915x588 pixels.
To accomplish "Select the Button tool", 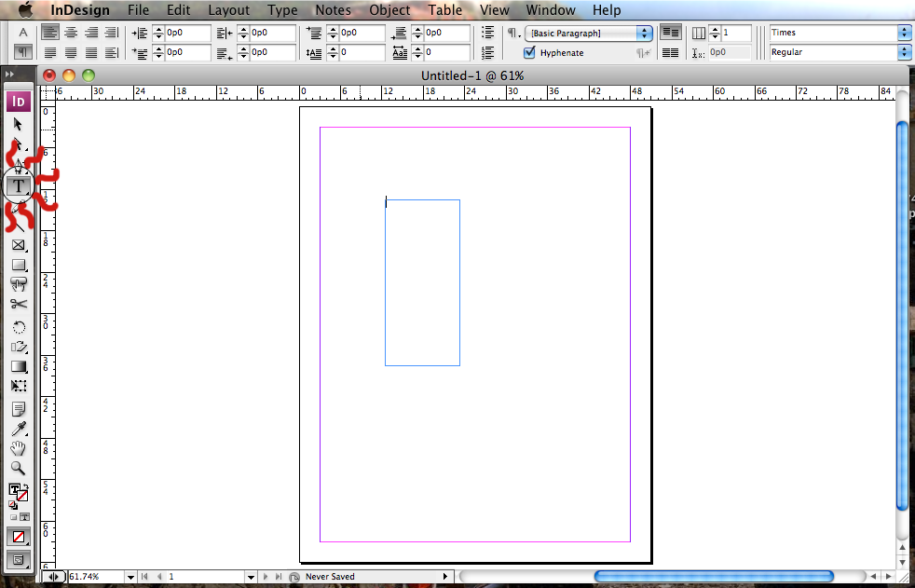I will pos(19,284).
